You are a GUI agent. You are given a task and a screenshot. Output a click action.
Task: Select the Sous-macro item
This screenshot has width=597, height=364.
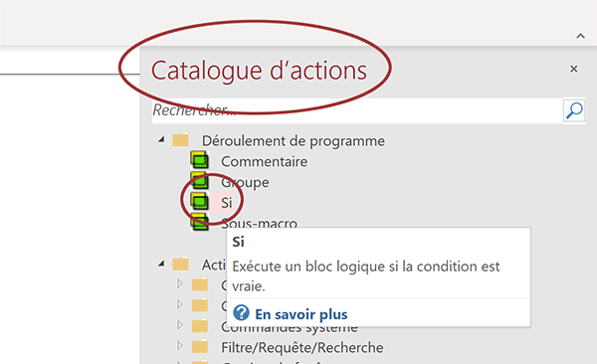(x=260, y=223)
